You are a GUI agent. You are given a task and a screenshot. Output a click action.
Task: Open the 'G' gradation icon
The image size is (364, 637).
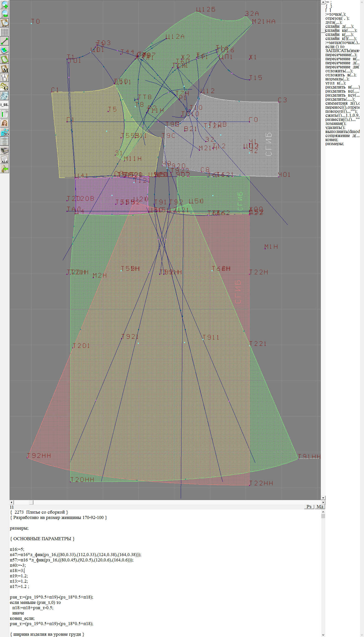5,87
